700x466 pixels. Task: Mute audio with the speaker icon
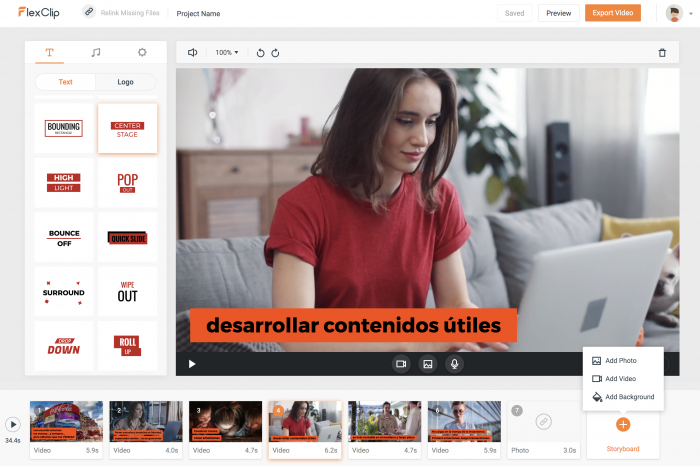(x=192, y=53)
